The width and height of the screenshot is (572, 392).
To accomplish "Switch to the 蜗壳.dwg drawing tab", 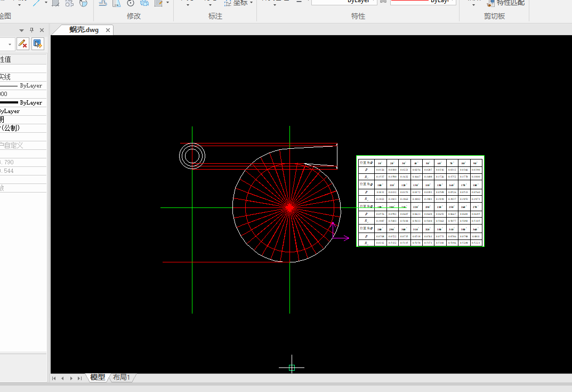I will point(84,30).
